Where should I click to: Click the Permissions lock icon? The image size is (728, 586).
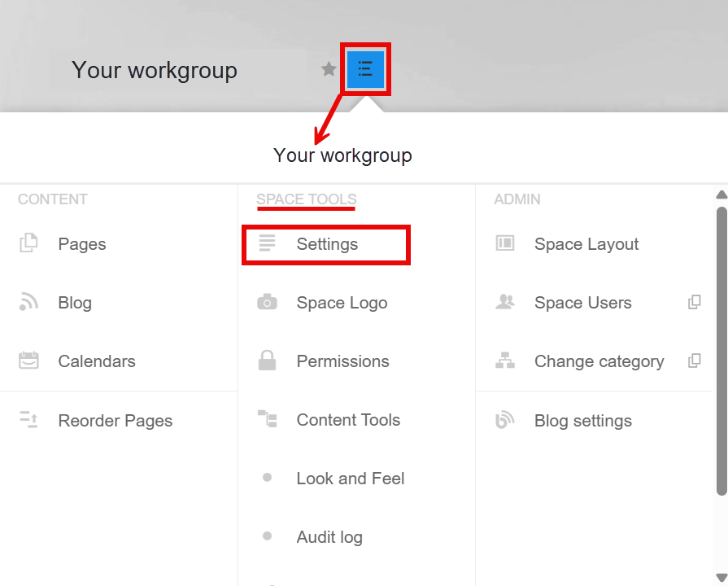pyautogui.click(x=267, y=361)
